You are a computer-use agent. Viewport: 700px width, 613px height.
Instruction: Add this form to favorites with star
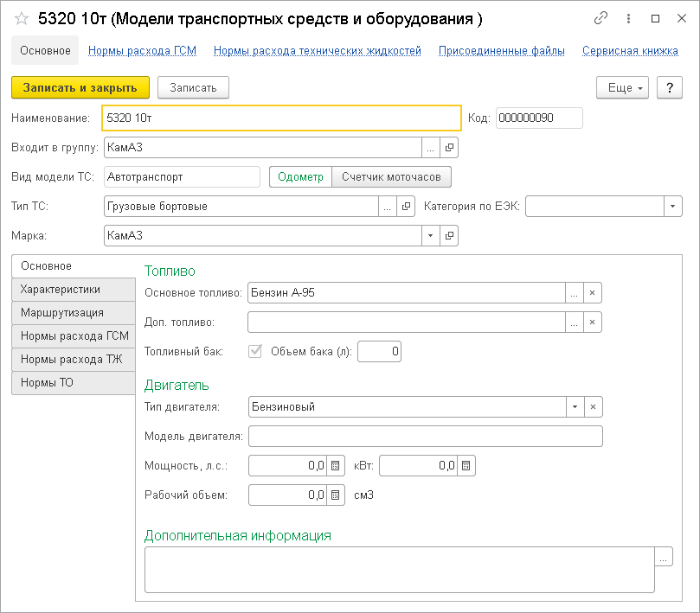click(21, 19)
